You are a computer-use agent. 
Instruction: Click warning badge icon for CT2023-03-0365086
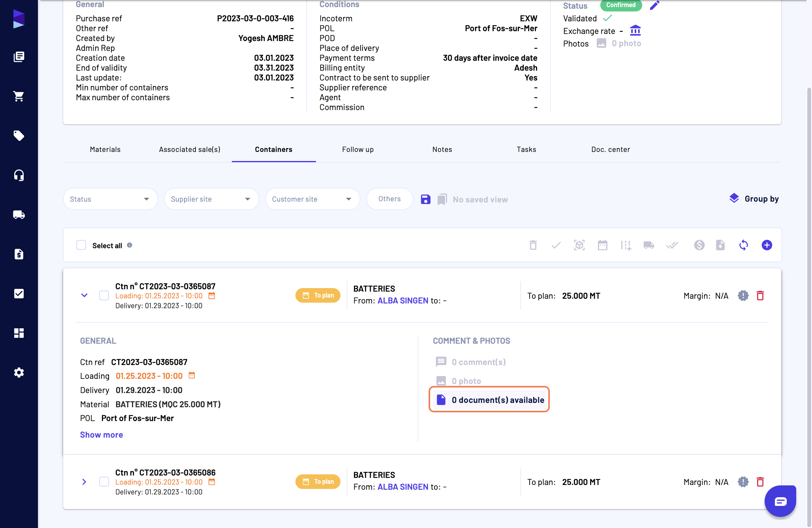[x=743, y=482]
